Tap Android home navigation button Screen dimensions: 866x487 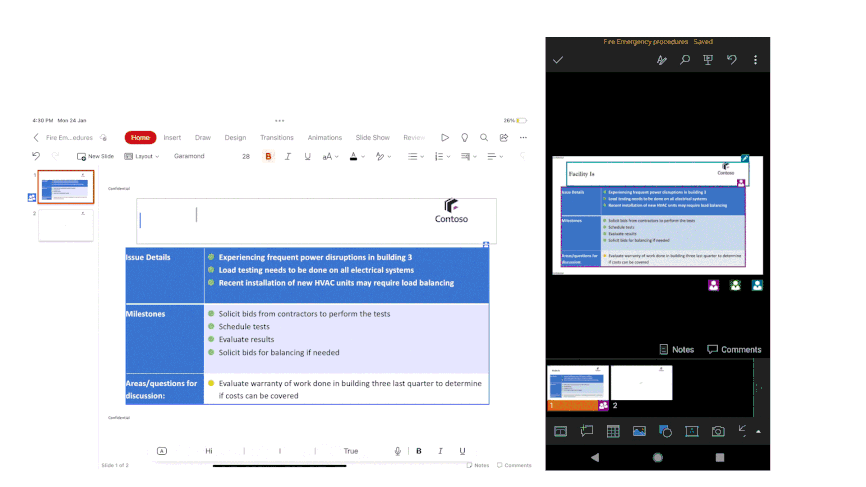(658, 457)
